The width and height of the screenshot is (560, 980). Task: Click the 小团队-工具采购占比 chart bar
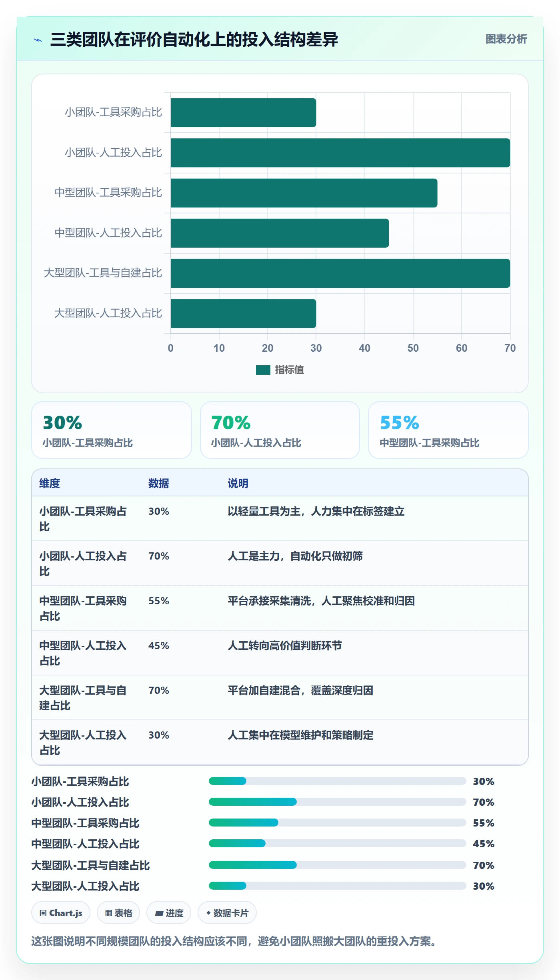[243, 113]
